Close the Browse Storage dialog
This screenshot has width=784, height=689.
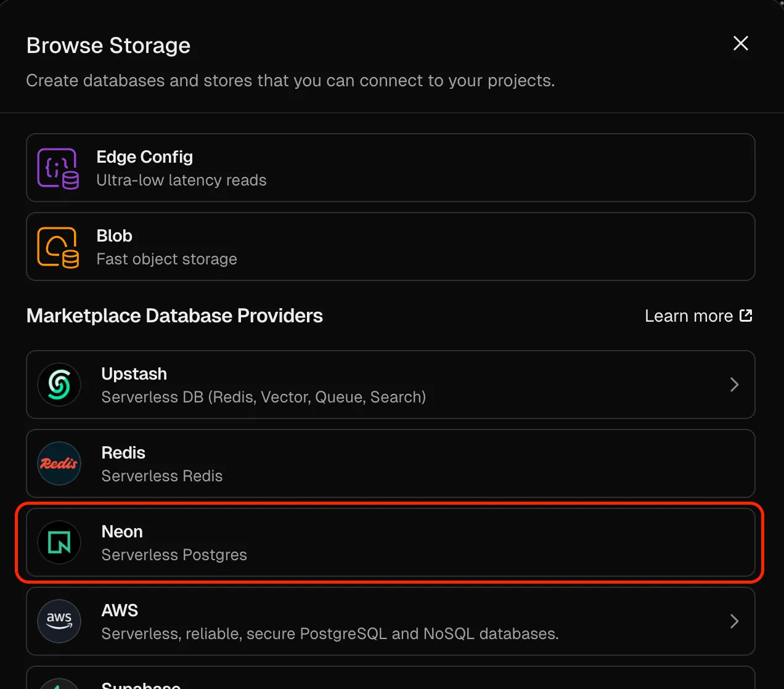[741, 43]
